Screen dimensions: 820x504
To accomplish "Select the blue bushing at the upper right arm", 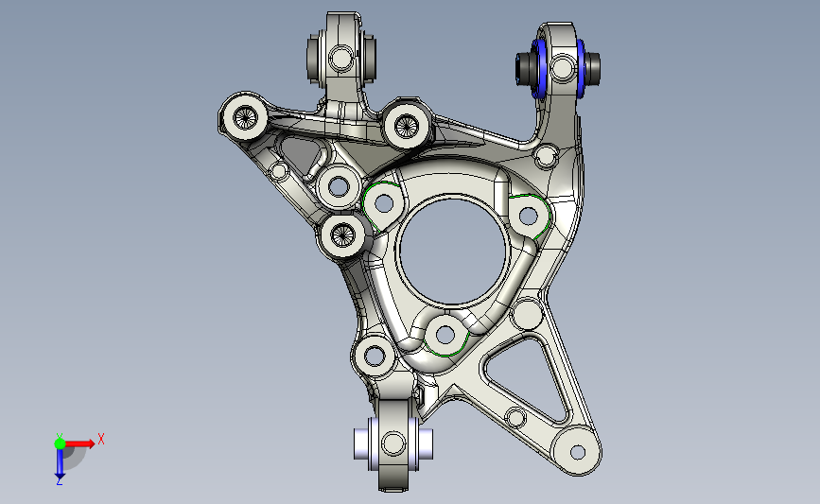I will [559, 67].
